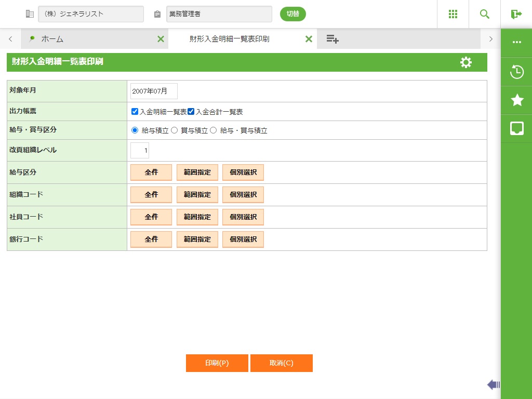Click the search magnifier icon
532x399 pixels.
pos(485,14)
